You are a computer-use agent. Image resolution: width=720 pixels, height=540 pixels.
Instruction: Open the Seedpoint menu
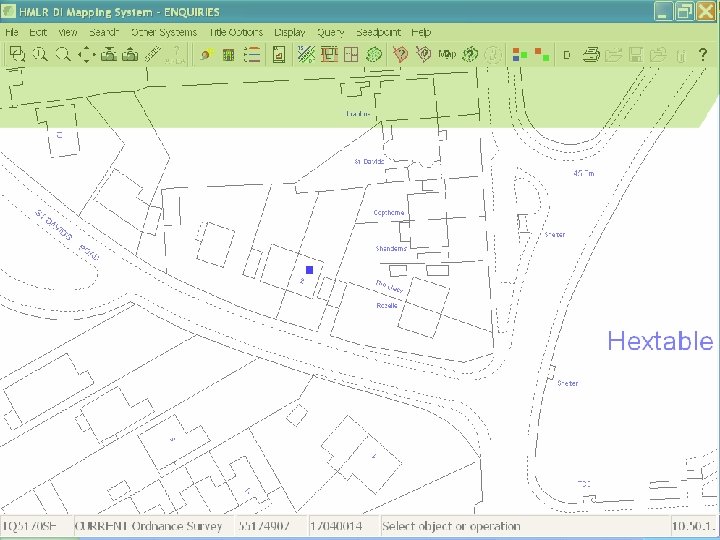[x=378, y=32]
